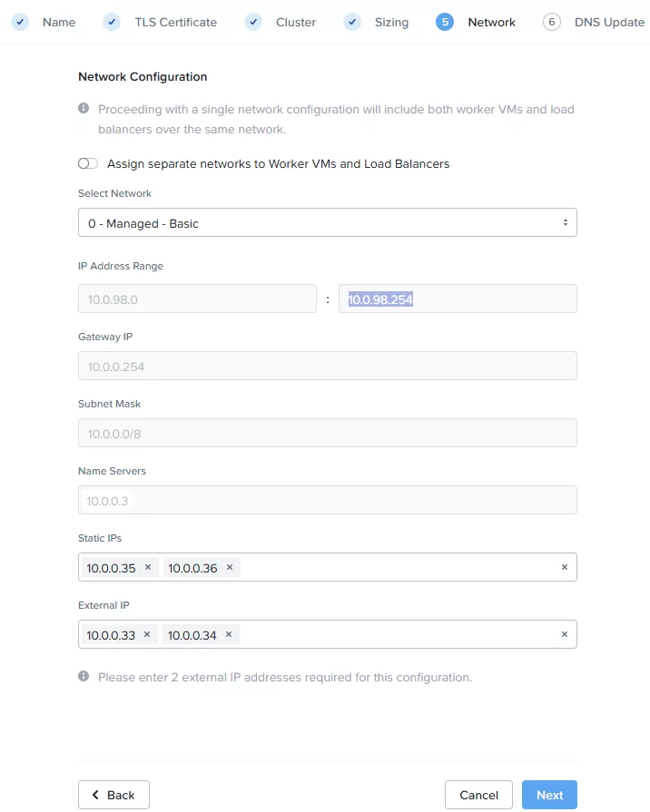The width and height of the screenshot is (650, 812).
Task: Go Back to the previous step
Action: click(x=113, y=795)
